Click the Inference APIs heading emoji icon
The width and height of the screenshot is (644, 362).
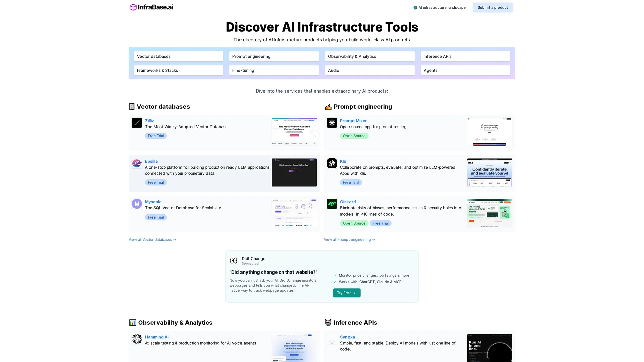click(328, 323)
